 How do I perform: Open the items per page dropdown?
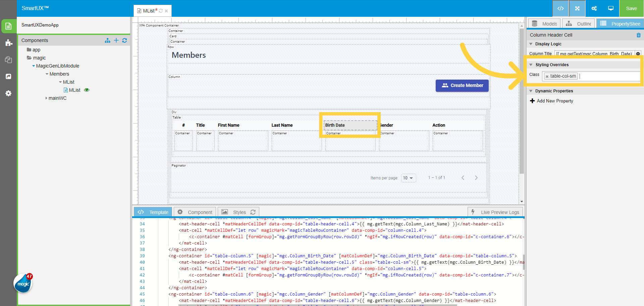click(408, 178)
